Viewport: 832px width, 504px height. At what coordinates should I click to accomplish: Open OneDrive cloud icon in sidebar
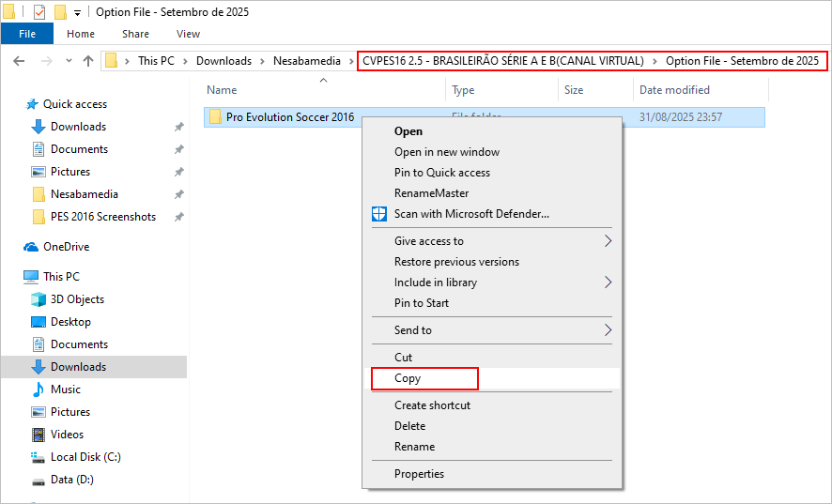30,247
